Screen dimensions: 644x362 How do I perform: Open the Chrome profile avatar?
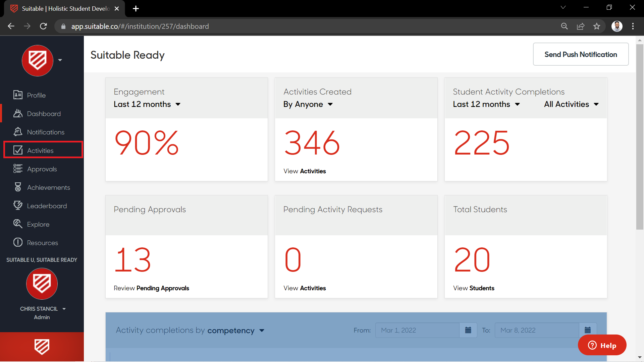617,26
